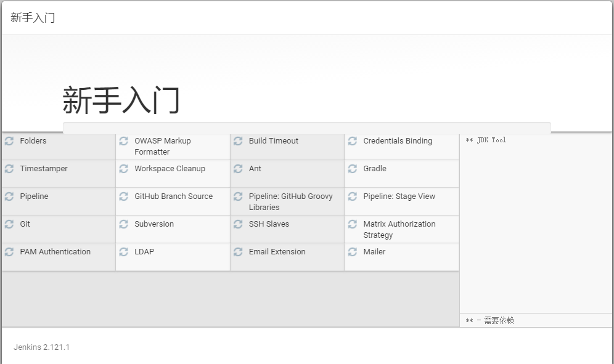Click the Jenkins 2.121.1 version text
Screen dimensions: 614x364
click(x=41, y=347)
